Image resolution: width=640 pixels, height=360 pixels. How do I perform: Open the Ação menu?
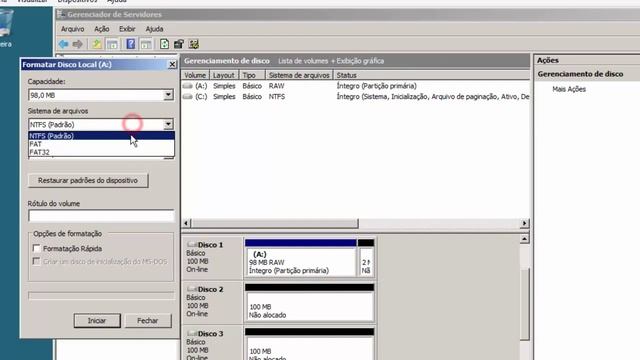click(x=102, y=29)
